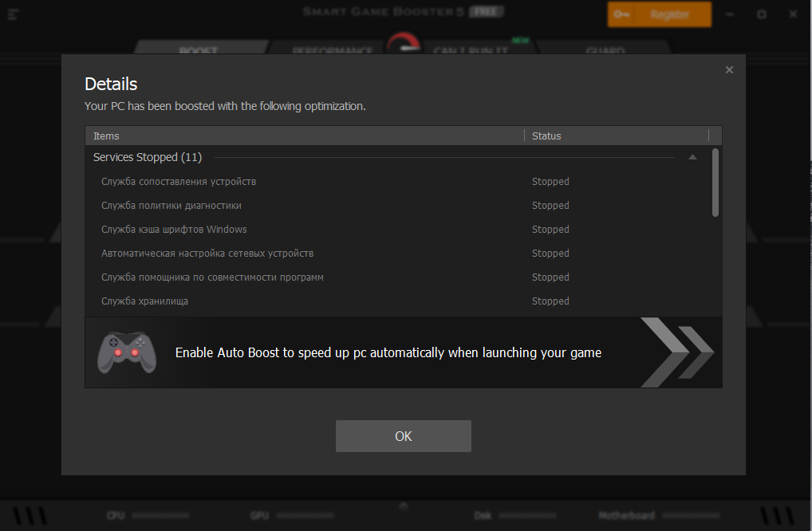812x531 pixels.
Task: Select row 'Служба кэша шрифтов Windows'
Action: coord(399,230)
